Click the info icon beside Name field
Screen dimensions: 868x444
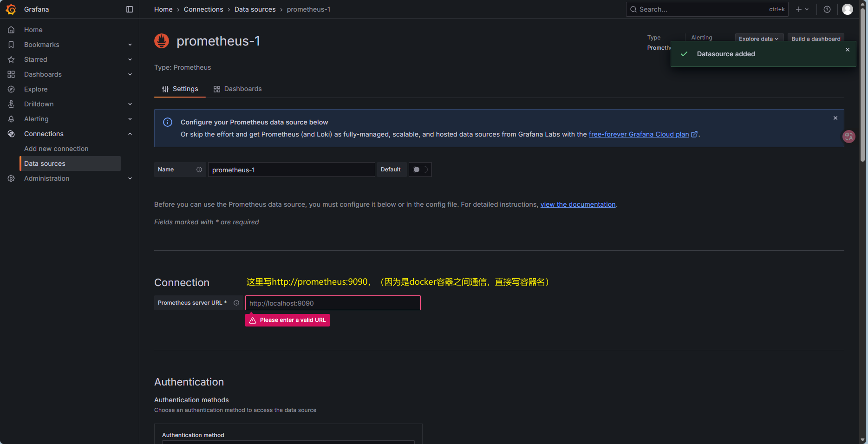click(x=199, y=170)
